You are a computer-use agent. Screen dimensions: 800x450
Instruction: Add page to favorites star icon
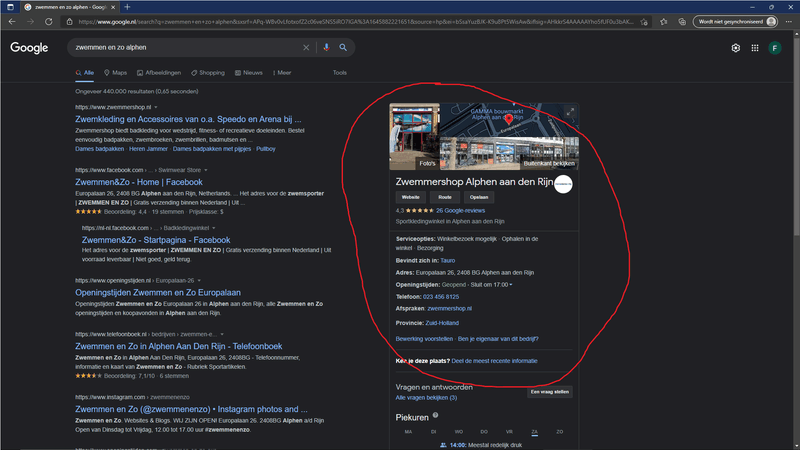click(644, 22)
